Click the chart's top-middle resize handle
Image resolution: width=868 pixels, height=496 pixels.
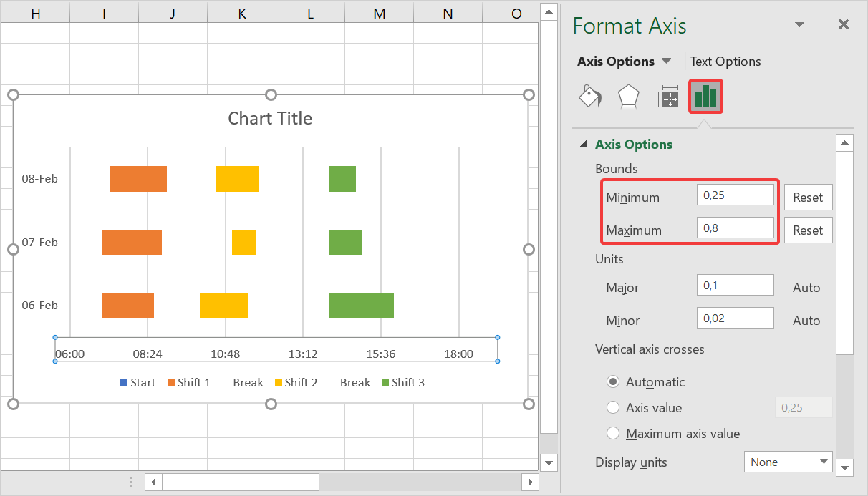271,95
